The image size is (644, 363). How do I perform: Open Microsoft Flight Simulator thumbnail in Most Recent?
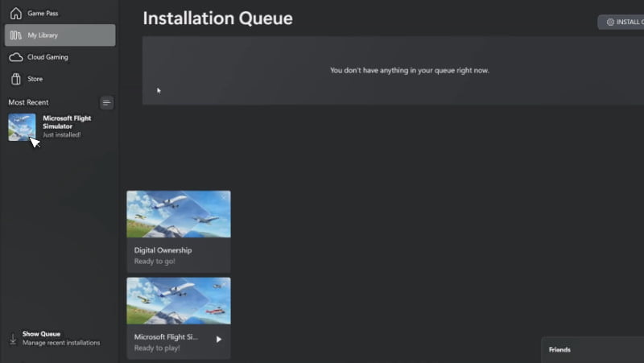pyautogui.click(x=22, y=127)
